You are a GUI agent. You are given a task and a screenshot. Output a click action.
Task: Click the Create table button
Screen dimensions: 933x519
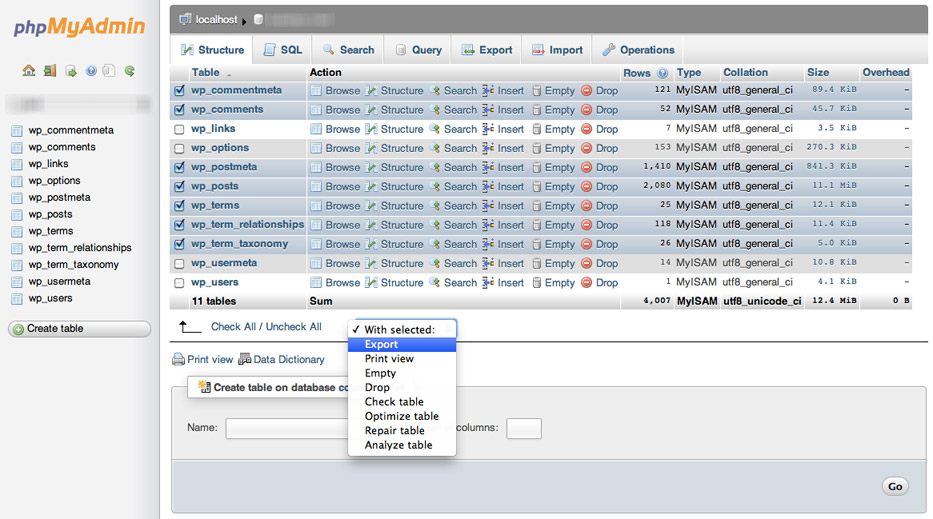point(80,329)
